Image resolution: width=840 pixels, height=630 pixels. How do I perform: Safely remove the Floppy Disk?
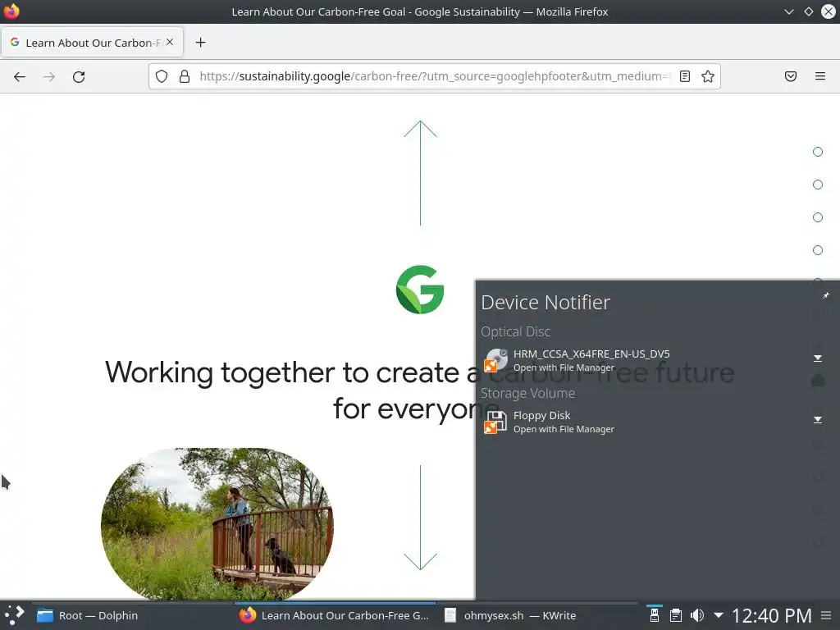tap(818, 419)
